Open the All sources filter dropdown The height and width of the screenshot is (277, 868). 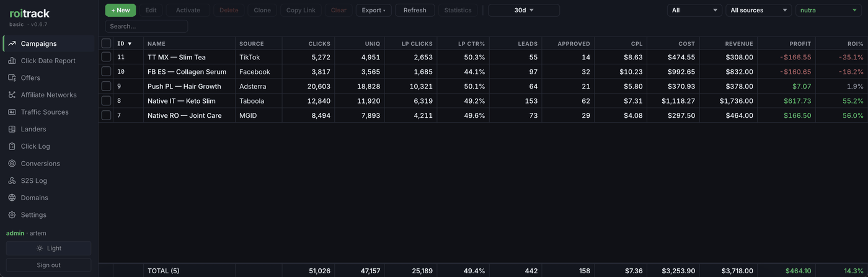pos(759,10)
